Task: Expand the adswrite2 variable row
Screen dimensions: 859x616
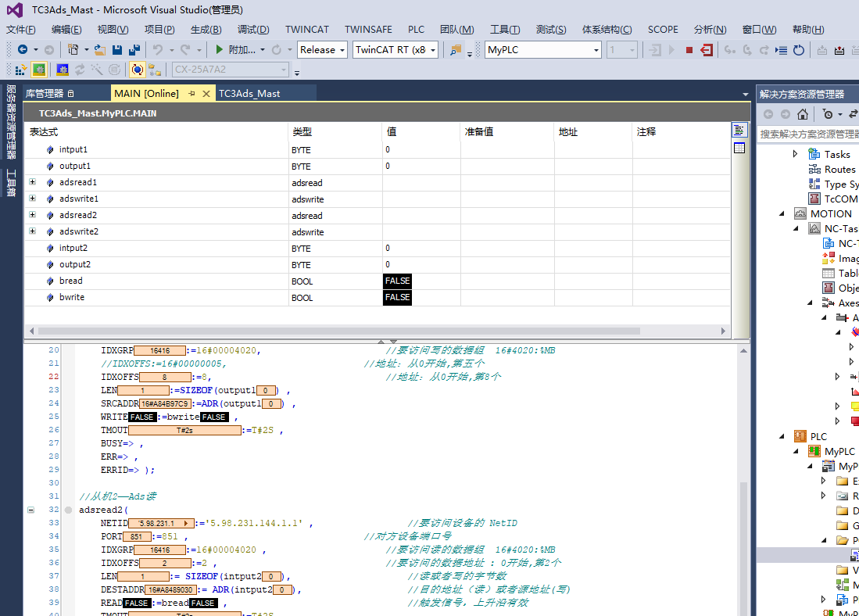Action: click(32, 231)
